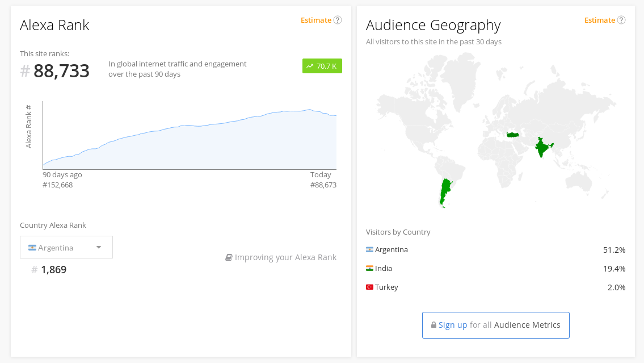Click the Today label under chart
This screenshot has height=363, width=644.
coord(321,175)
